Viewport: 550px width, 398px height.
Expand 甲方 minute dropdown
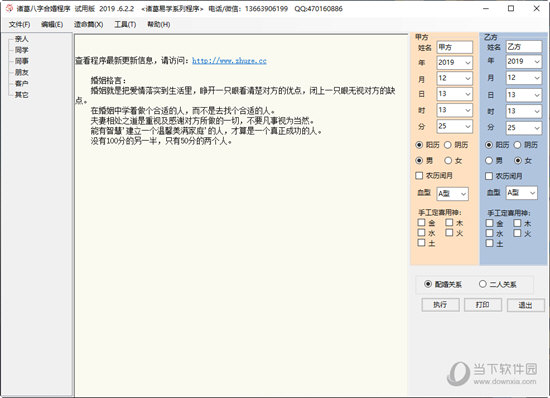(x=468, y=126)
